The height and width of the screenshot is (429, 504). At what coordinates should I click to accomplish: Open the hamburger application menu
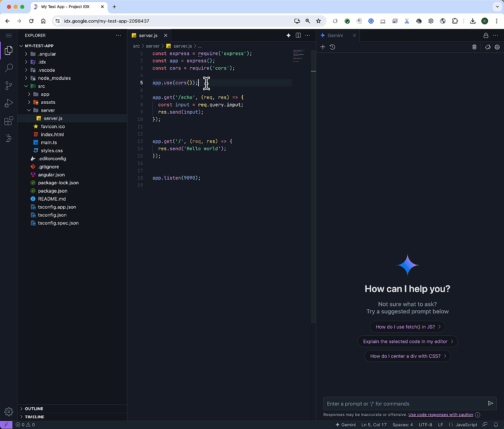9,35
